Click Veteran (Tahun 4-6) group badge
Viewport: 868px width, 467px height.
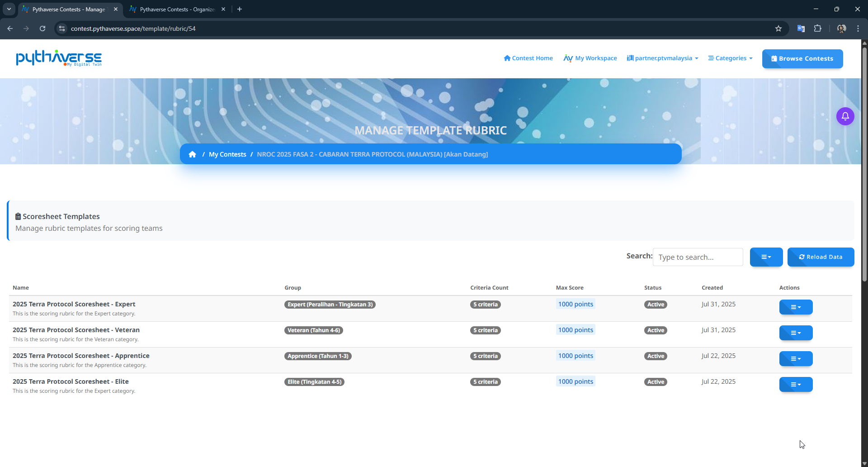coord(314,330)
